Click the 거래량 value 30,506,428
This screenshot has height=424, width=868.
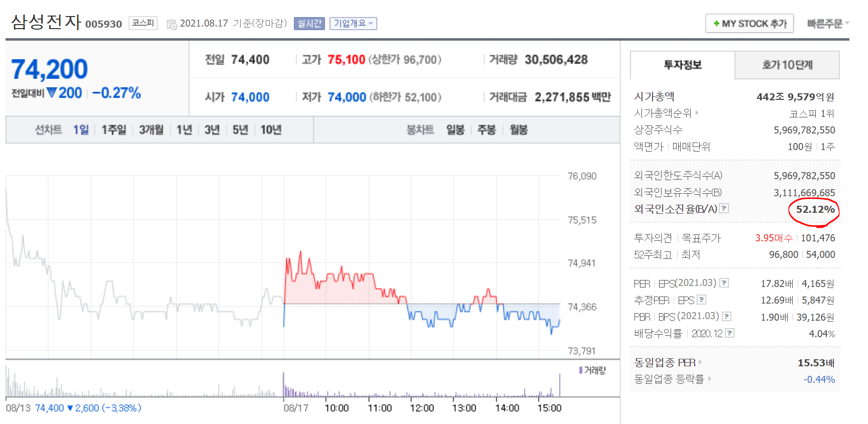coord(556,60)
